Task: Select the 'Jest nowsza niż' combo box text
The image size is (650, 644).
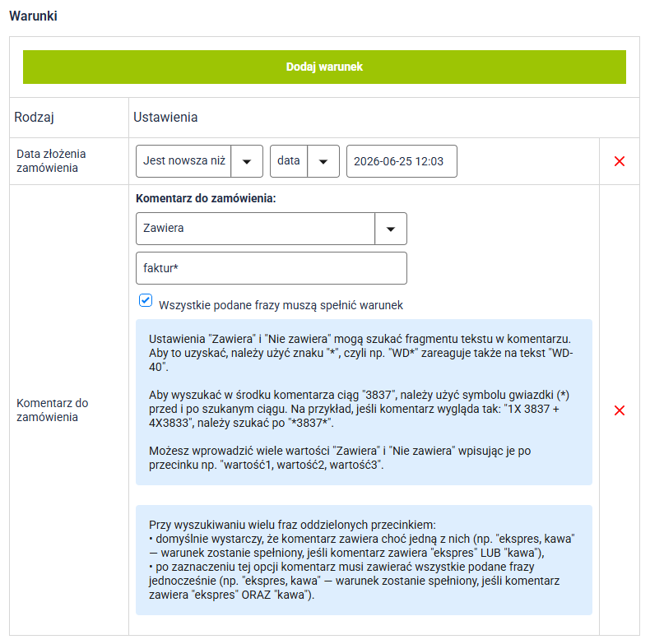Action: pyautogui.click(x=183, y=161)
